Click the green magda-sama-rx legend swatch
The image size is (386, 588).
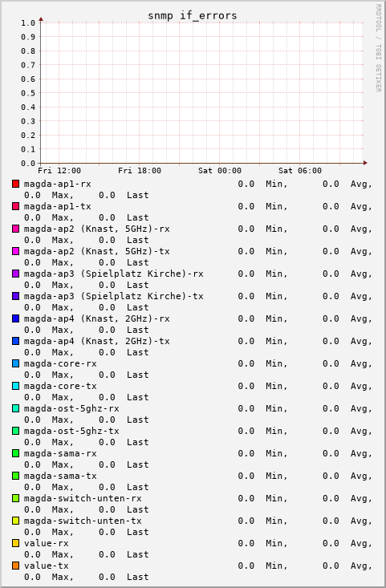point(15,453)
